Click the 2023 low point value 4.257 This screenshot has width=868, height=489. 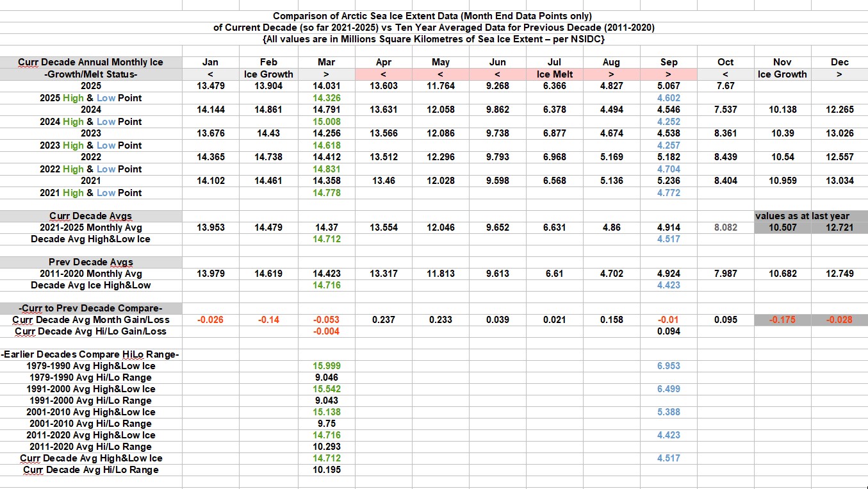click(668, 145)
